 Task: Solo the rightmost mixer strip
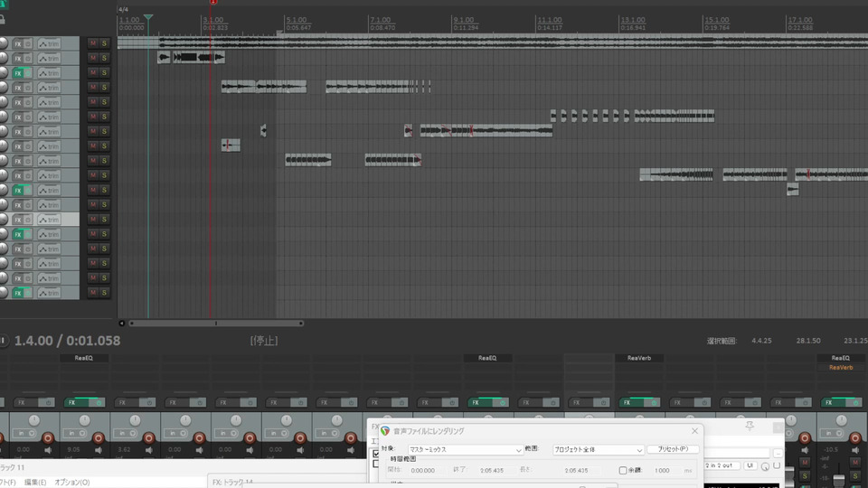tap(855, 476)
